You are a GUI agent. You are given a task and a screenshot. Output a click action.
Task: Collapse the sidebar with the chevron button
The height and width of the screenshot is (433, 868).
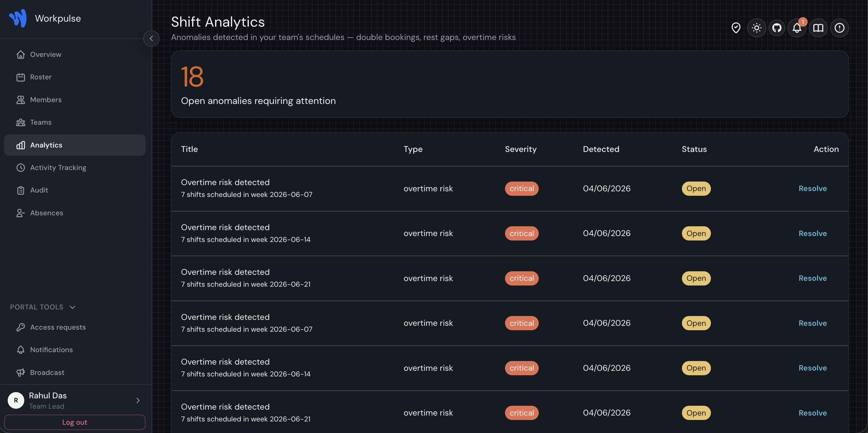coord(151,39)
